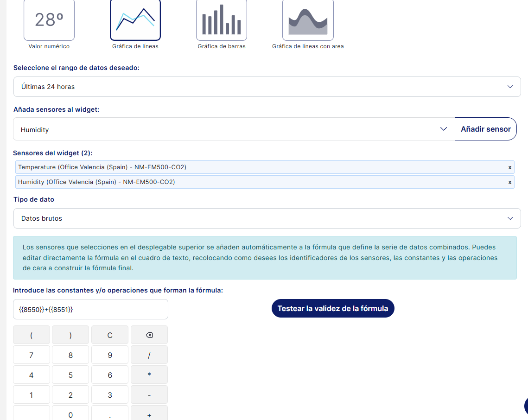
Task: Open the Datos brutos data type dropdown
Action: pos(267,218)
